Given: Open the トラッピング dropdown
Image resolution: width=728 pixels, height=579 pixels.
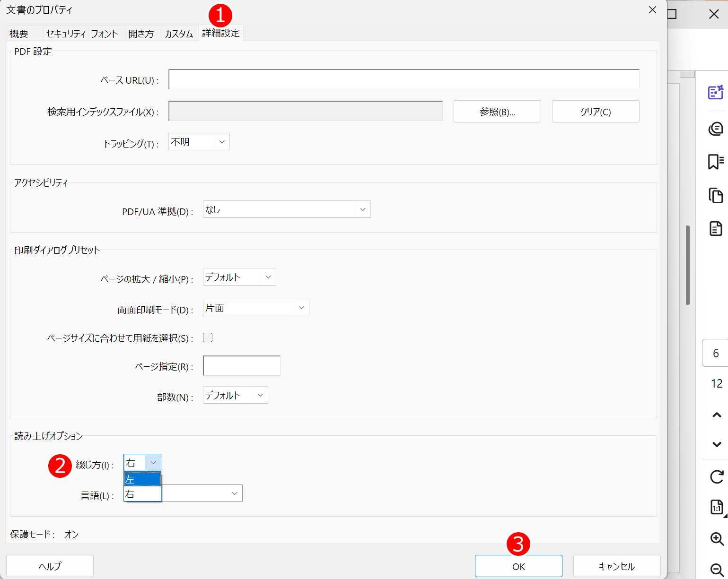Looking at the screenshot, I should coord(199,142).
